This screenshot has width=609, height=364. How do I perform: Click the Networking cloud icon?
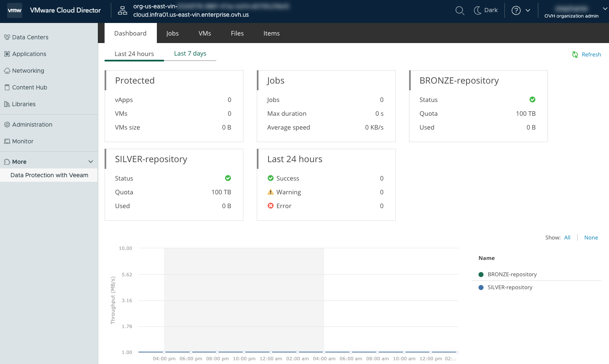point(7,71)
